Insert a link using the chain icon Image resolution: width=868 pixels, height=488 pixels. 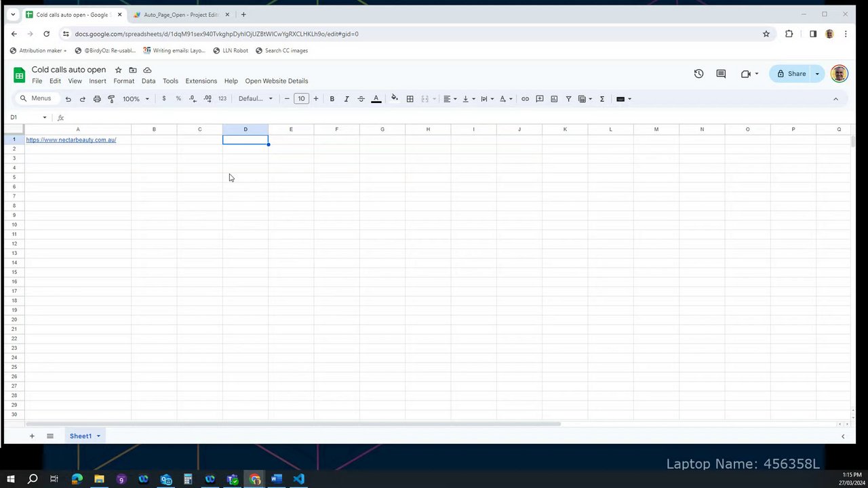(x=525, y=99)
